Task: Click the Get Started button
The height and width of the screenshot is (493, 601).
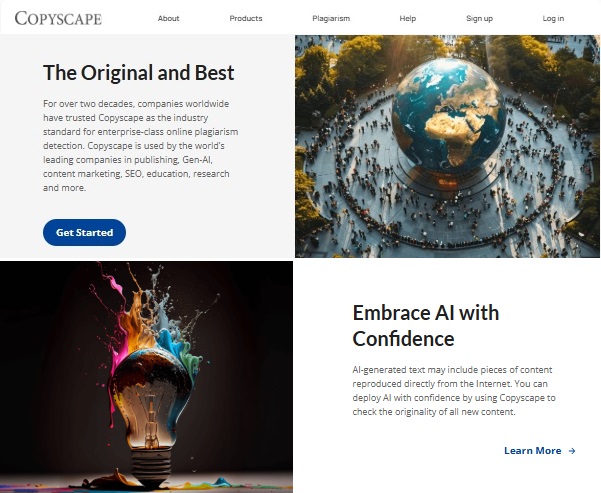Action: pos(84,232)
